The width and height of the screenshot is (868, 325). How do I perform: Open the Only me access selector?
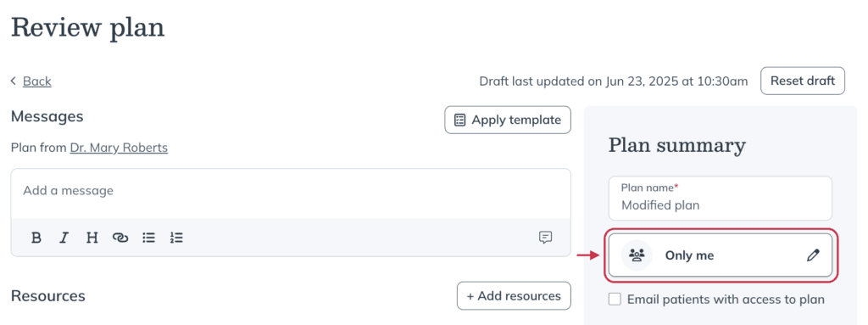(721, 255)
